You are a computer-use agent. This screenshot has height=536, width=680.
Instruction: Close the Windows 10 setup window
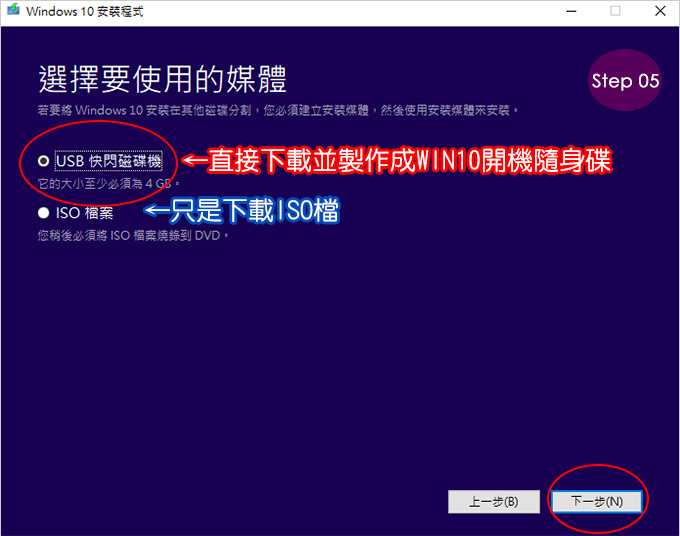click(660, 11)
